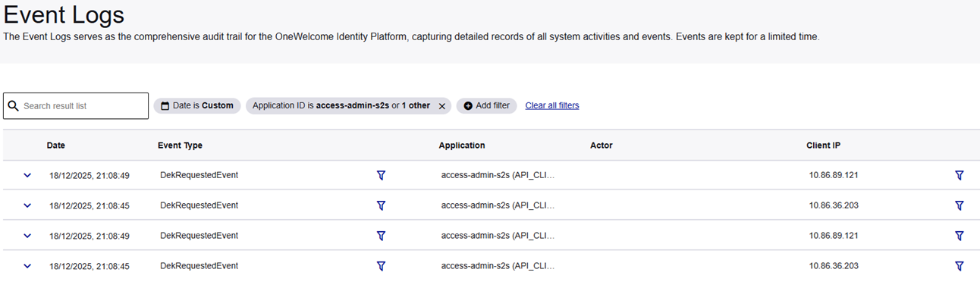Viewport: 980px width, 285px height.
Task: Open the Date is Custom filter chip
Action: click(x=197, y=106)
